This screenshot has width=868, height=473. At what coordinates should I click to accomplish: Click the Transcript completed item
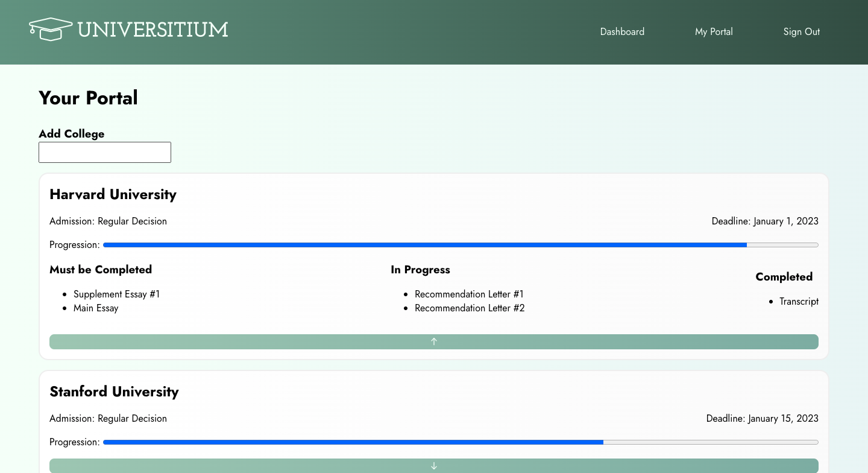coord(799,302)
